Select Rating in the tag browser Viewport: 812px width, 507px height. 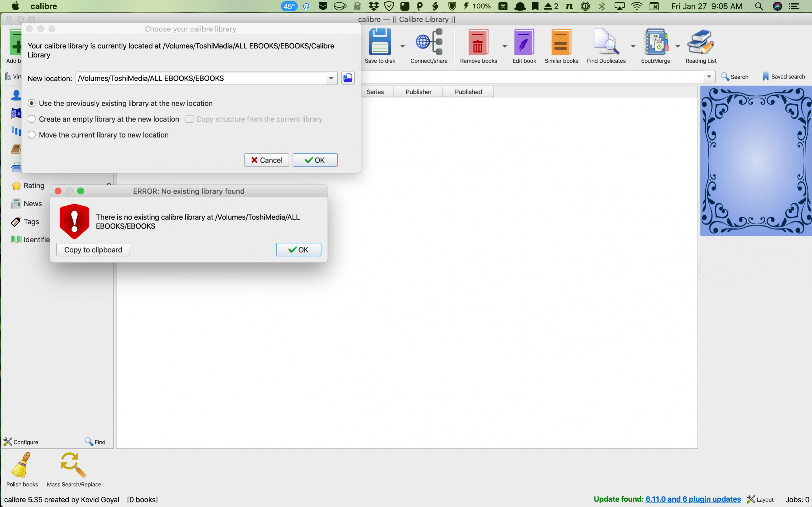28,185
